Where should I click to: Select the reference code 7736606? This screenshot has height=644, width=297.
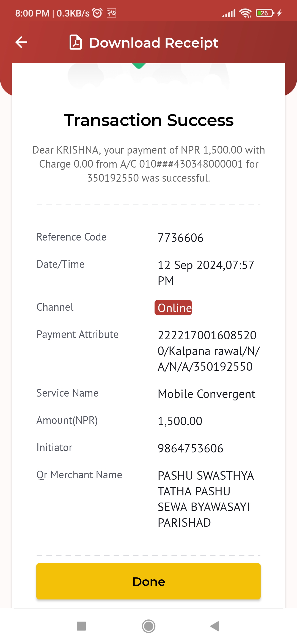point(180,238)
